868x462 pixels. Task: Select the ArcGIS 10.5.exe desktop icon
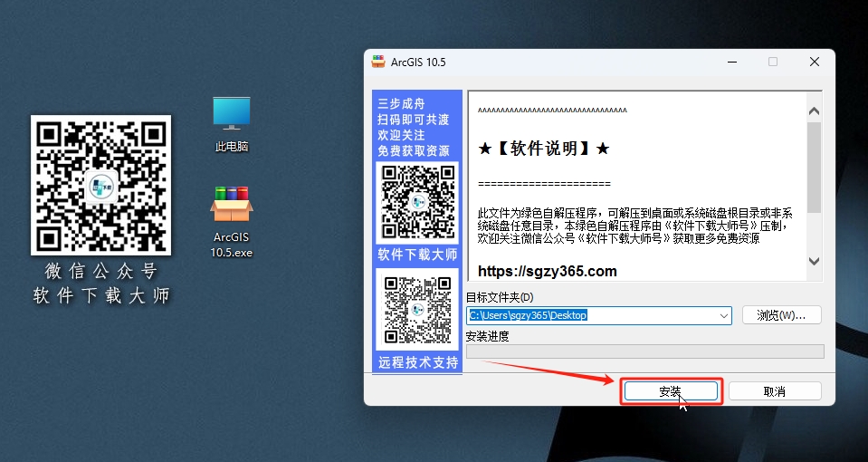tap(232, 222)
